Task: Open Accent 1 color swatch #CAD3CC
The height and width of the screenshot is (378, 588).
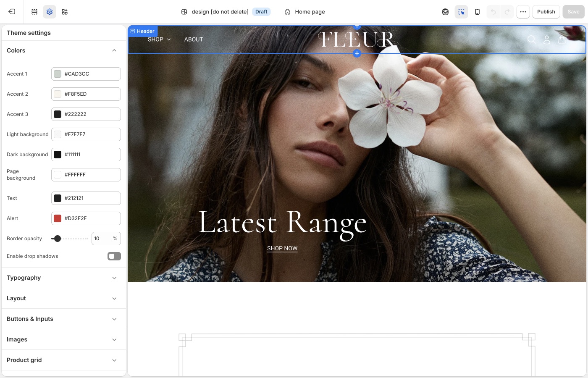Action: 58,74
